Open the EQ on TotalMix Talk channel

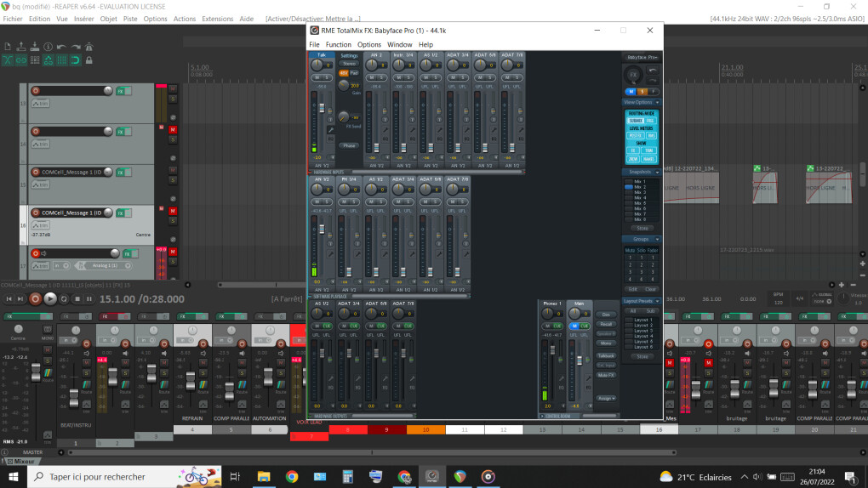click(331, 139)
